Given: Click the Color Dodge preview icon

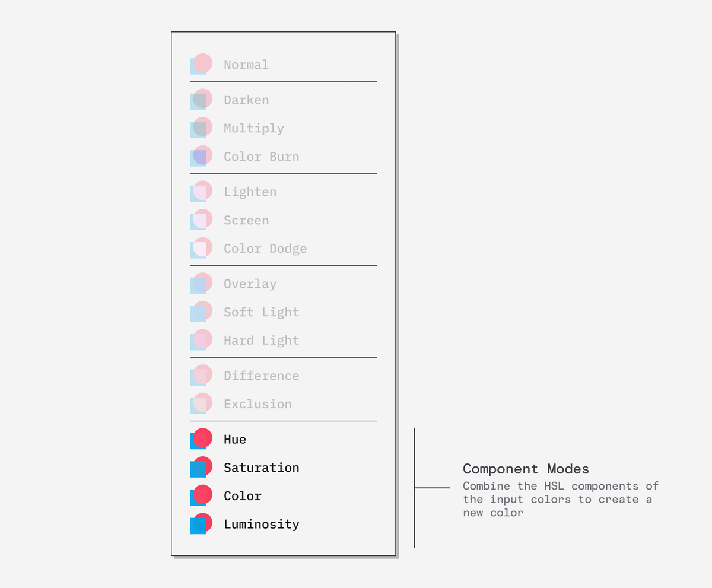Looking at the screenshot, I should click(201, 249).
